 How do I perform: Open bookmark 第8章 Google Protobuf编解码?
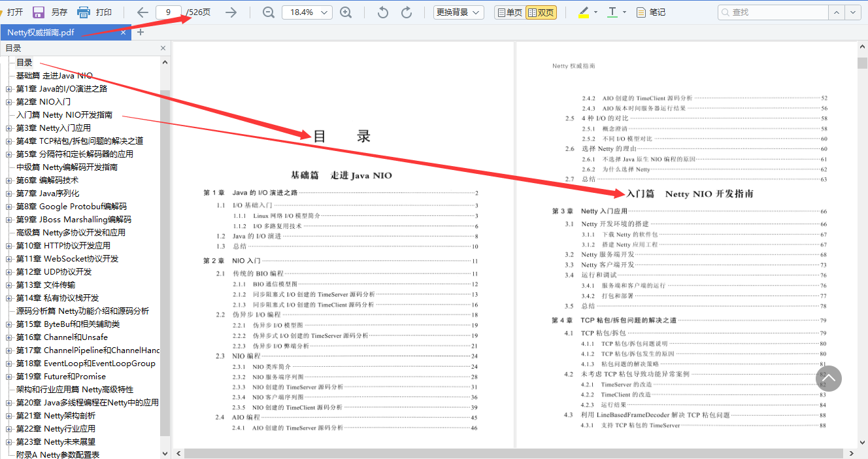(x=71, y=206)
